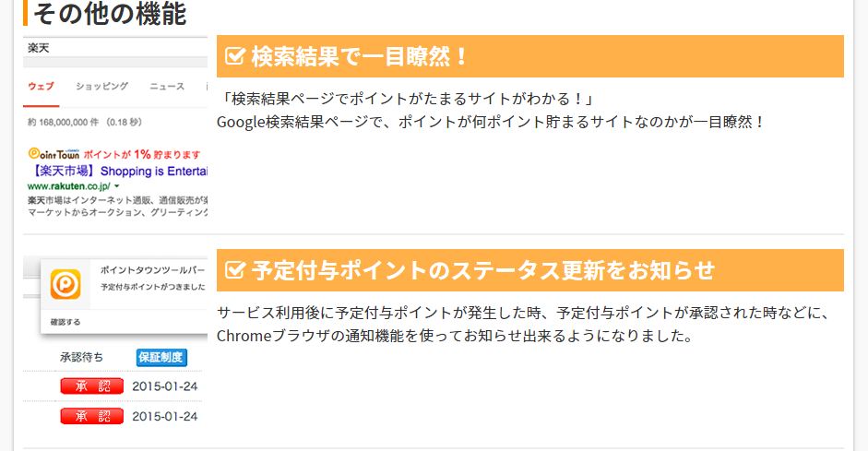868x451 pixels.
Task: Click the その他の機能 section heading
Action: pos(110,14)
